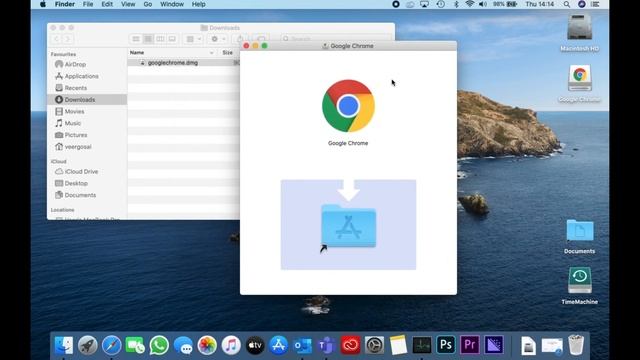Open Bluetooth menu bar icon
The height and width of the screenshot is (360, 640).
pyautogui.click(x=456, y=4)
